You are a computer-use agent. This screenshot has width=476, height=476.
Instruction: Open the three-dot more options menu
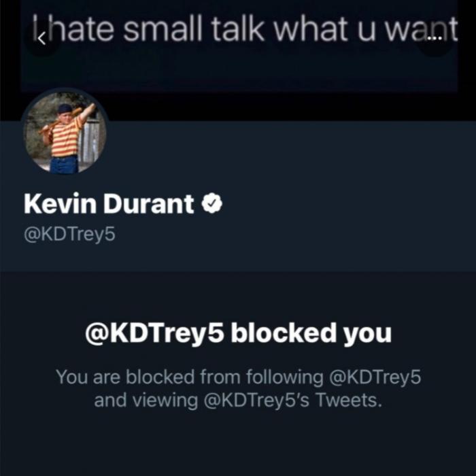(x=435, y=39)
